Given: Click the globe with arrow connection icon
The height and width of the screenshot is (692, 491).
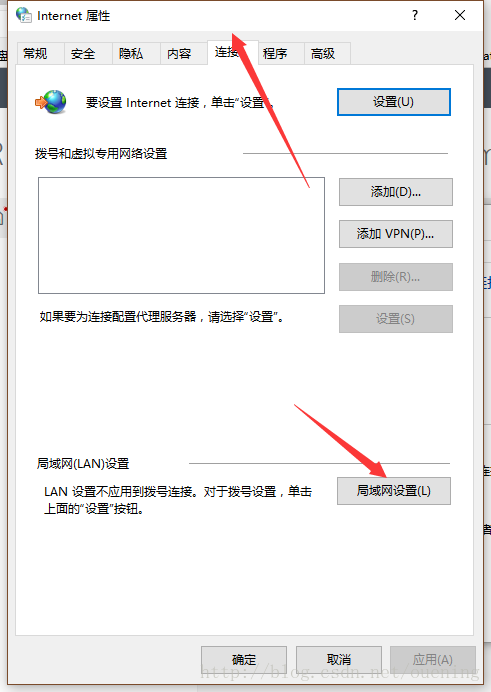Looking at the screenshot, I should pos(51,102).
